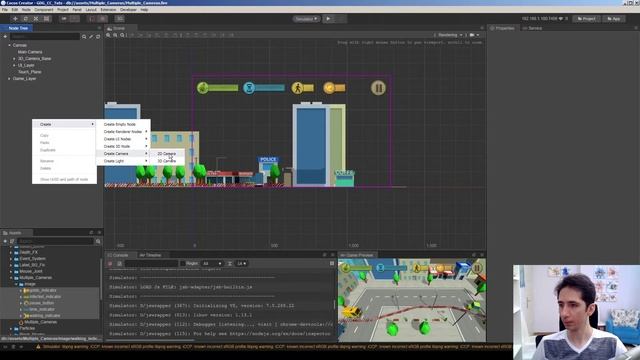This screenshot has height=360, width=640.
Task: Select the Rotate tool in top toolbar
Action: click(25, 19)
